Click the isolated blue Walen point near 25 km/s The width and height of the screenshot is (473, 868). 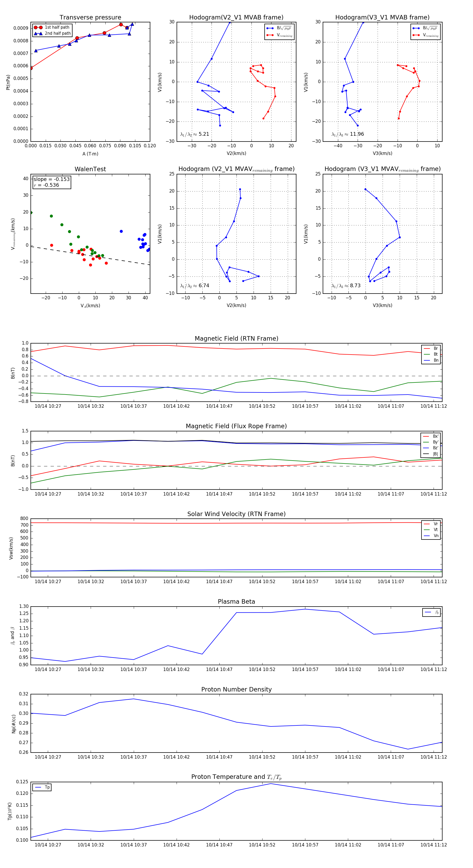(x=121, y=231)
